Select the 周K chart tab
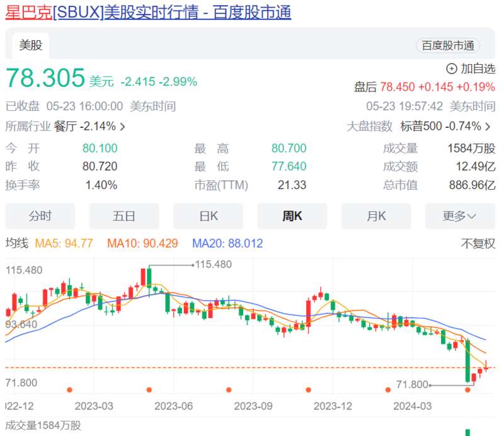 (x=292, y=216)
